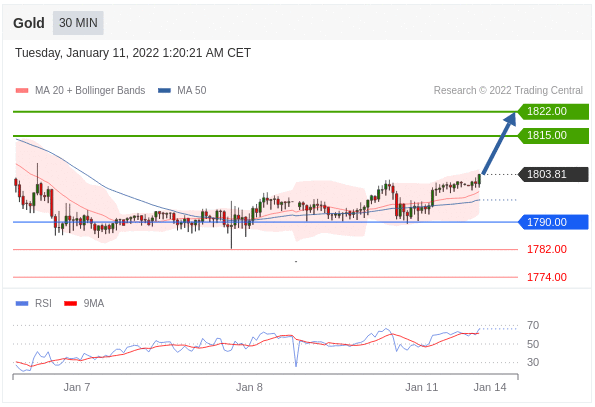Click the blue 1790.00 pivot label
Image resolution: width=595 pixels, height=407 pixels.
click(553, 222)
